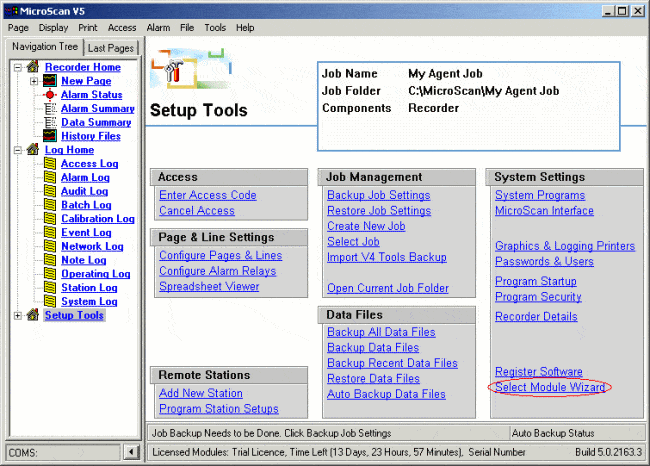The width and height of the screenshot is (650, 466).
Task: Expand the New Page tree node
Action: 34,81
